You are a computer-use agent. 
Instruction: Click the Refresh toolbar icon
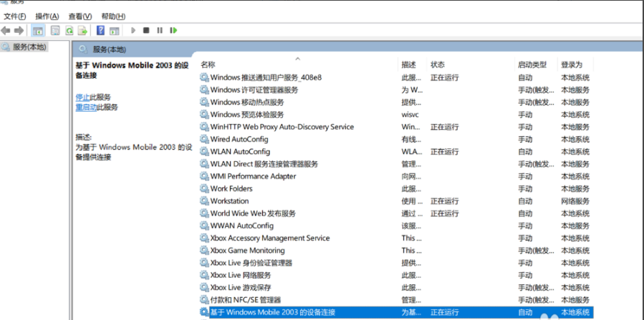click(x=69, y=31)
